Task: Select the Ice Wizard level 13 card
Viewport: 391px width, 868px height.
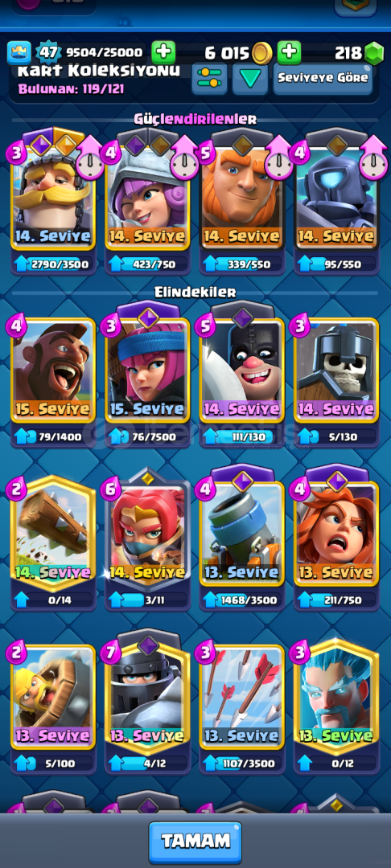Action: pos(337,696)
